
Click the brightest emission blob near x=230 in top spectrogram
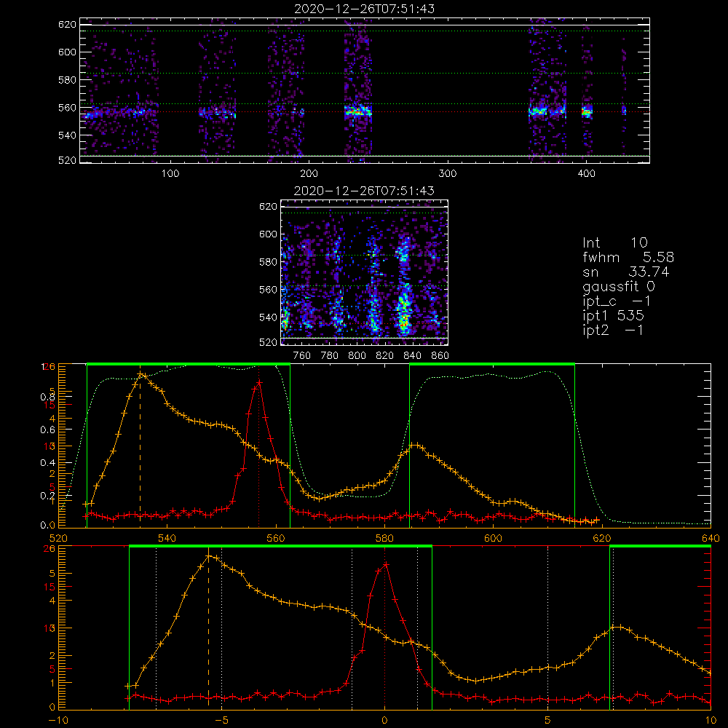pyautogui.click(x=357, y=111)
